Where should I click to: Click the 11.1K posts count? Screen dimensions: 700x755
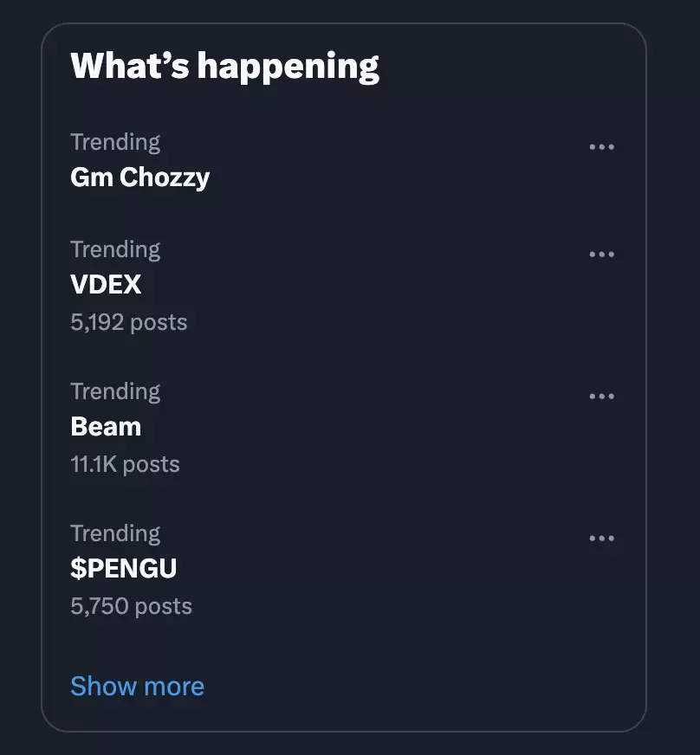click(125, 465)
